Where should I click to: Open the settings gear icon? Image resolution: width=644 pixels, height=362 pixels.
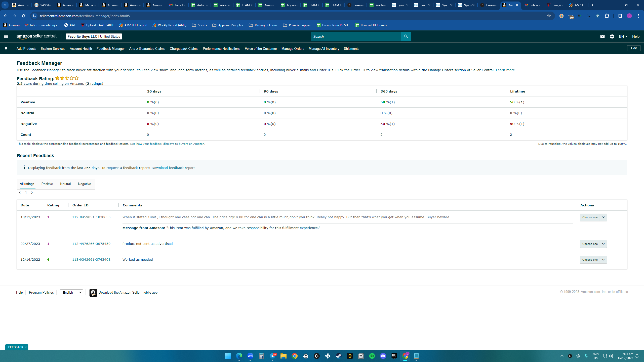pos(612,36)
